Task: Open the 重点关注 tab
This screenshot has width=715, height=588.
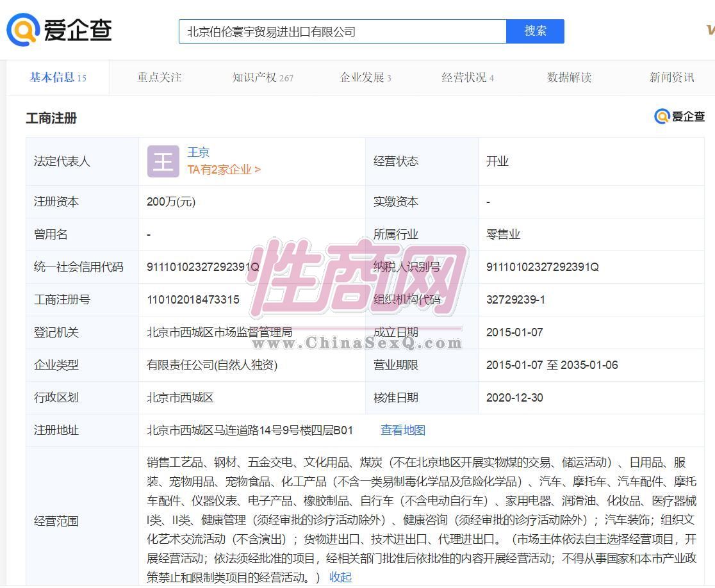Action: point(160,78)
